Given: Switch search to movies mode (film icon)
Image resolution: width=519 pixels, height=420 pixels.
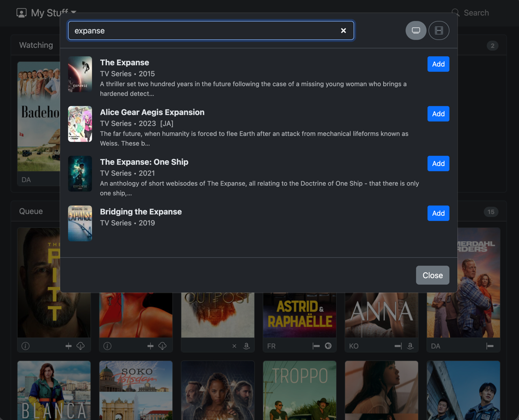Looking at the screenshot, I should [x=439, y=30].
